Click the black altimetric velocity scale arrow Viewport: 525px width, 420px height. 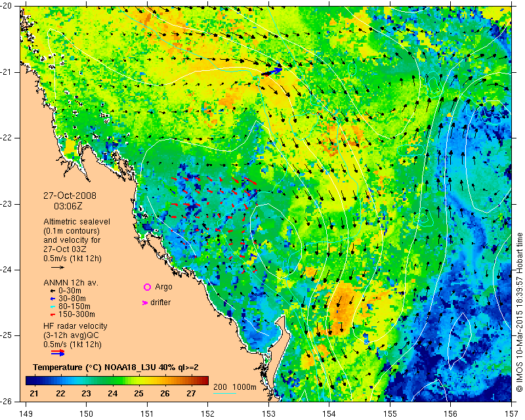click(58, 267)
